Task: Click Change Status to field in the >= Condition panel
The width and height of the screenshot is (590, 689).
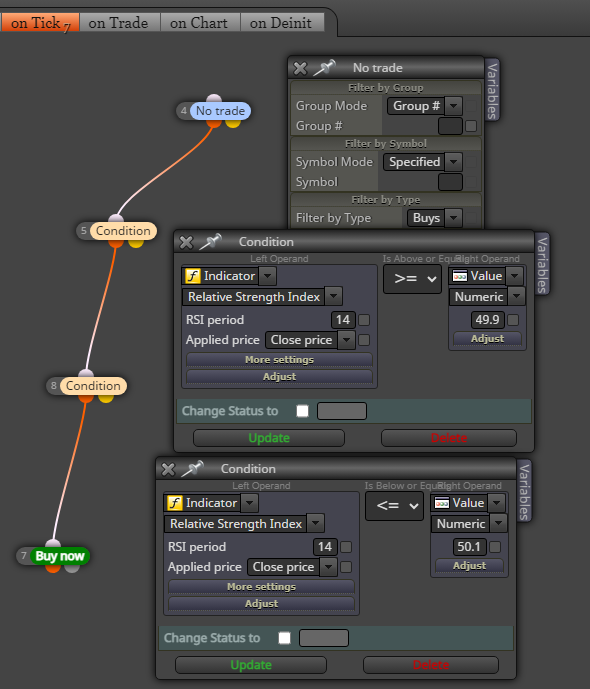Action: pos(342,411)
